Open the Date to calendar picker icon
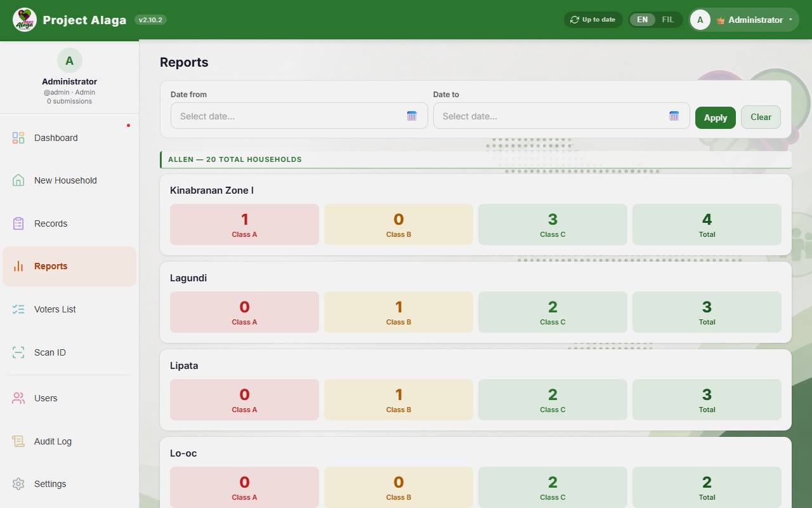 pyautogui.click(x=674, y=116)
